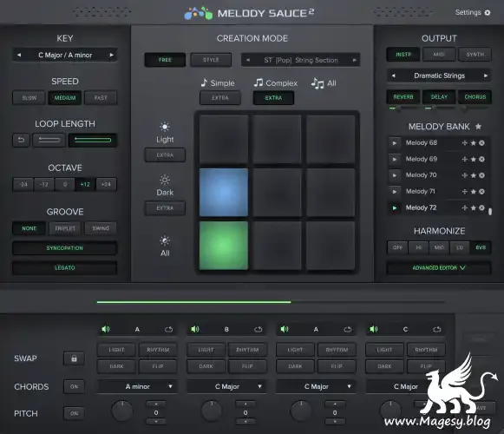Play Melody 72

395,208
